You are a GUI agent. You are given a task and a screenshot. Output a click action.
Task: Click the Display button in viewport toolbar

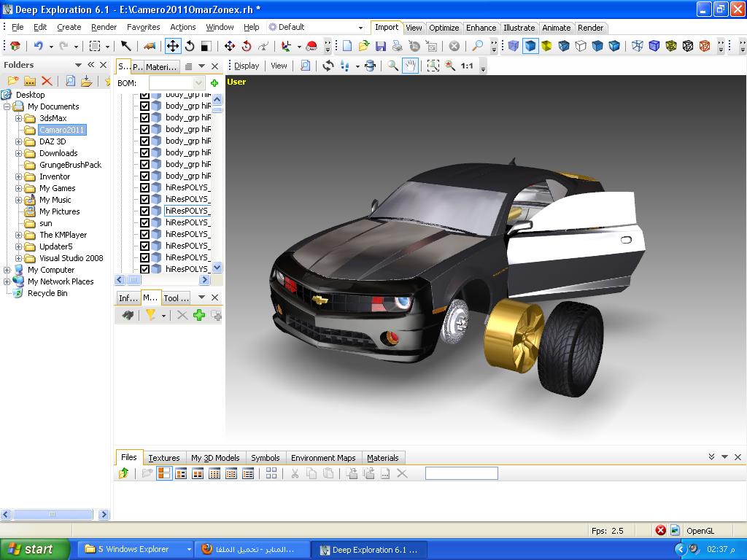(247, 66)
